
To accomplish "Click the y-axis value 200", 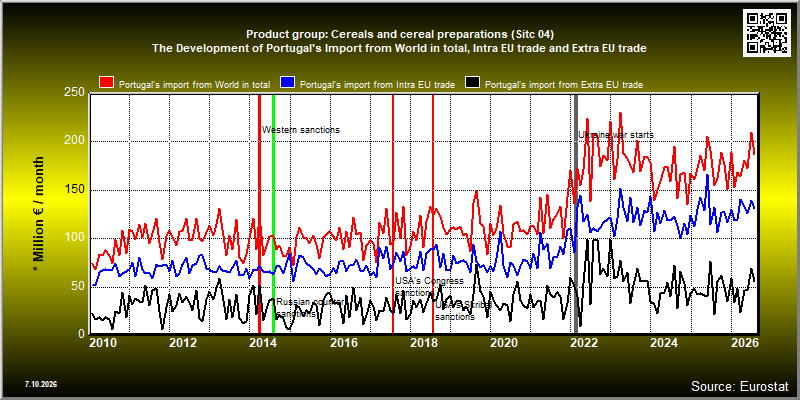I will coord(75,141).
